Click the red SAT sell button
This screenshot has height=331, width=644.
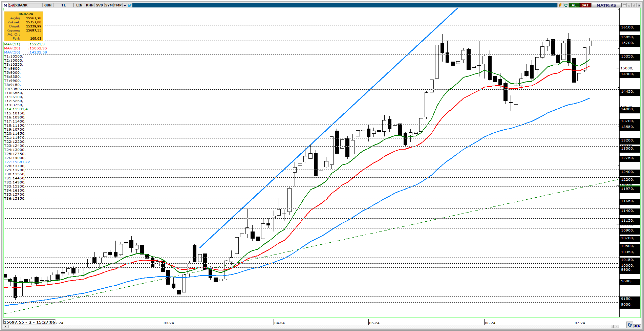585,5
